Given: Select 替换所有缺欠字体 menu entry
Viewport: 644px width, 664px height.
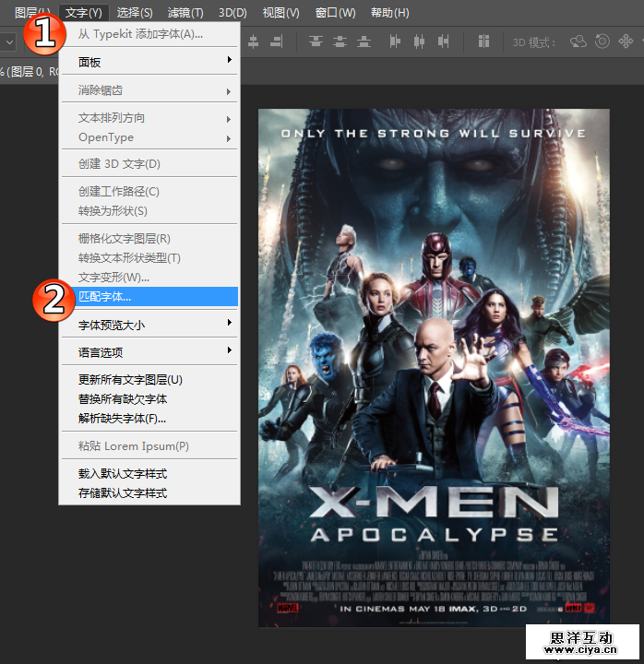Looking at the screenshot, I should coord(123,399).
